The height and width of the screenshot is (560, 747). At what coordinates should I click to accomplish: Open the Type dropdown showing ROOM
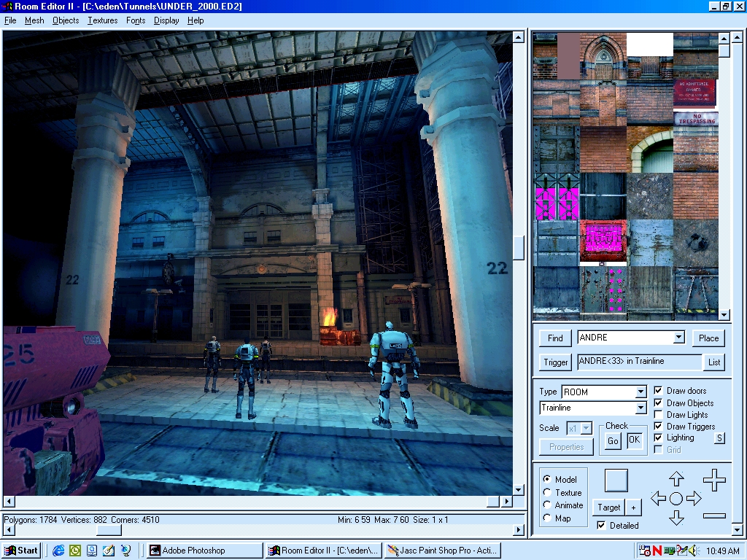coord(640,392)
